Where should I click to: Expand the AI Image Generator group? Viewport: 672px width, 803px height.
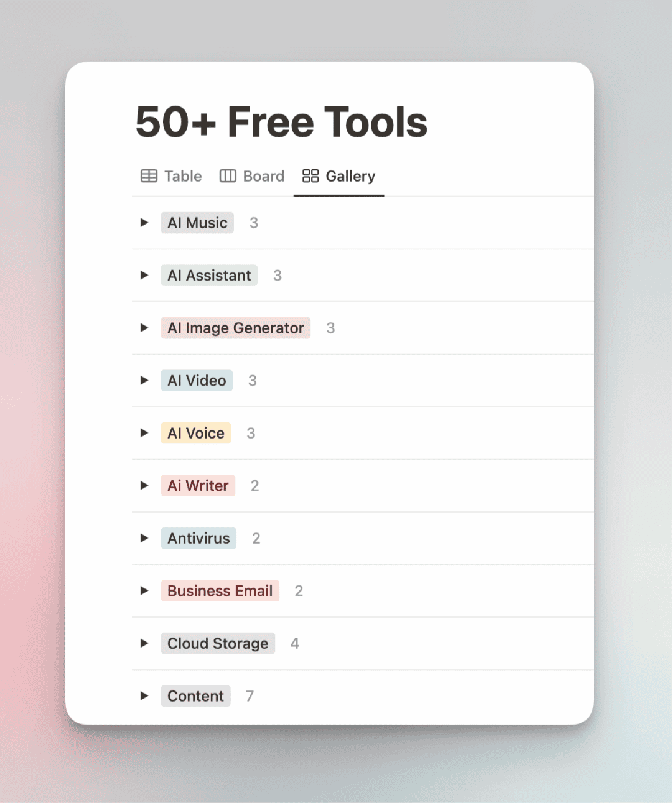click(144, 328)
